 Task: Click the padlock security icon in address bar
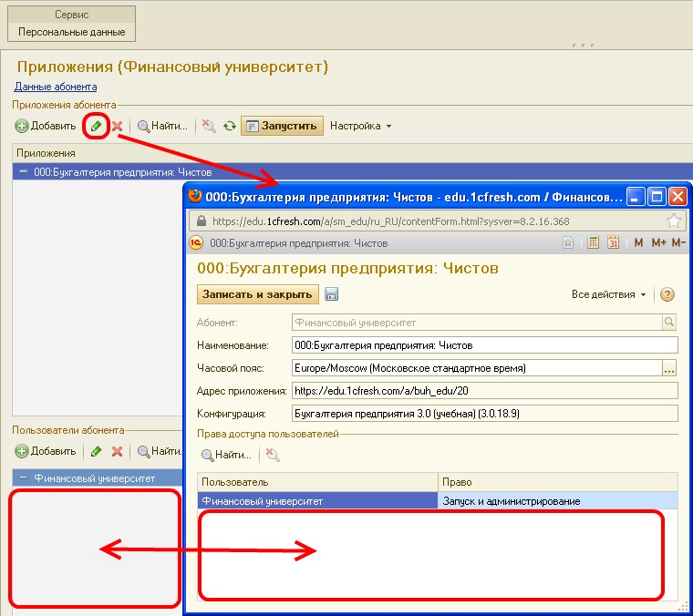pyautogui.click(x=202, y=221)
